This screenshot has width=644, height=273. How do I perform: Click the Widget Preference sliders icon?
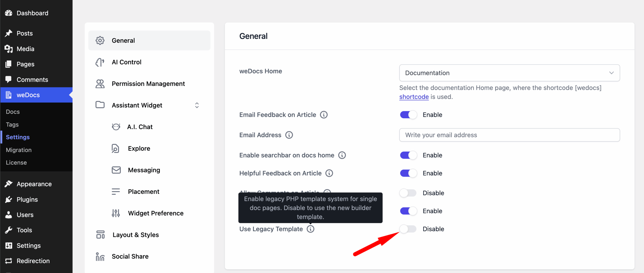tap(116, 213)
